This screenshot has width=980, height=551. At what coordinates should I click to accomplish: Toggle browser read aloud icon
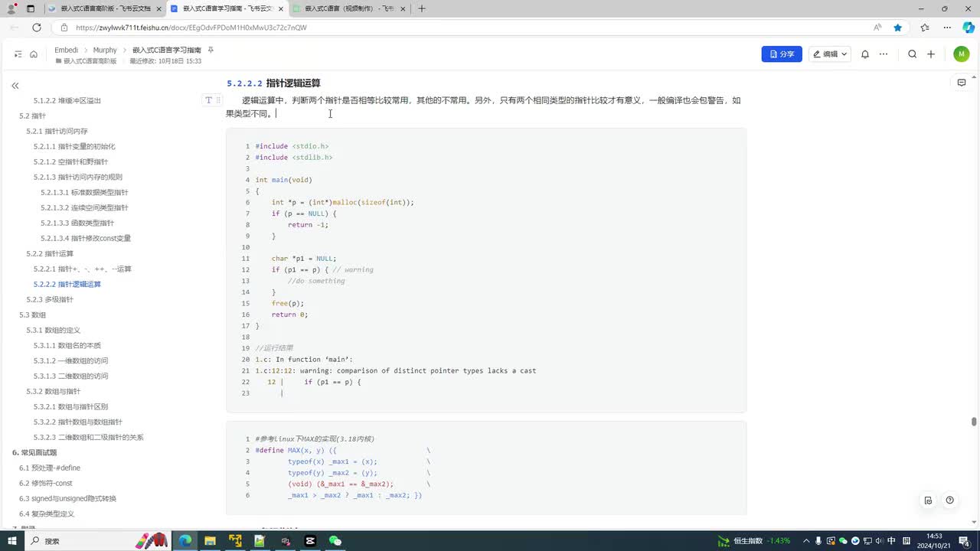pos(877,27)
